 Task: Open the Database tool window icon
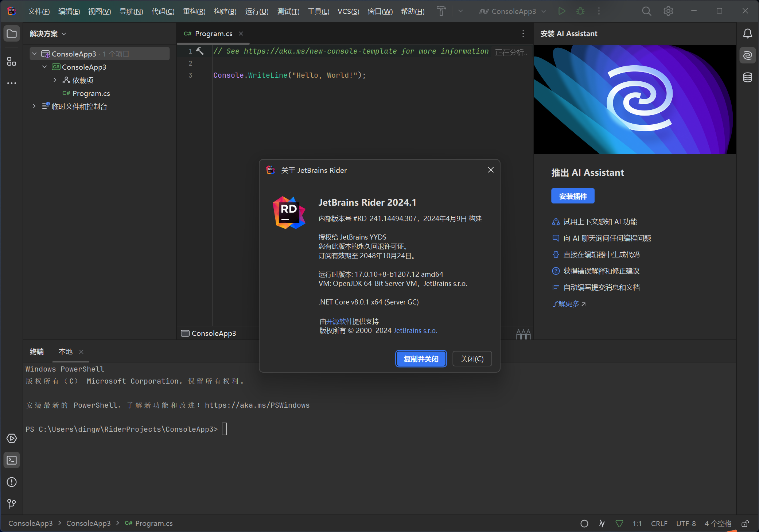[747, 77]
